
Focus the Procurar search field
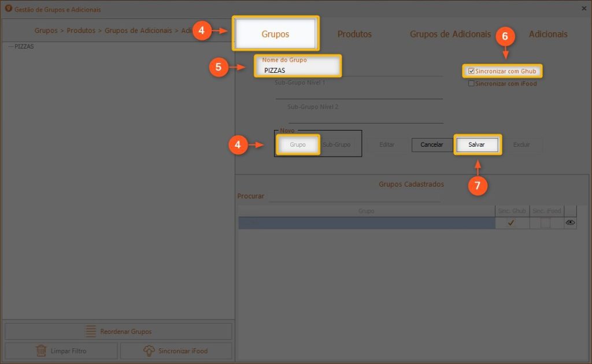[x=354, y=196]
